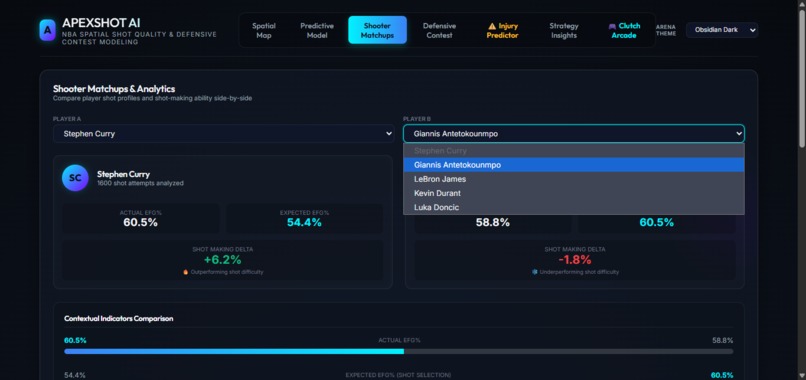Select Luka Doncic from the list
This screenshot has height=380, width=806.
coord(574,207)
